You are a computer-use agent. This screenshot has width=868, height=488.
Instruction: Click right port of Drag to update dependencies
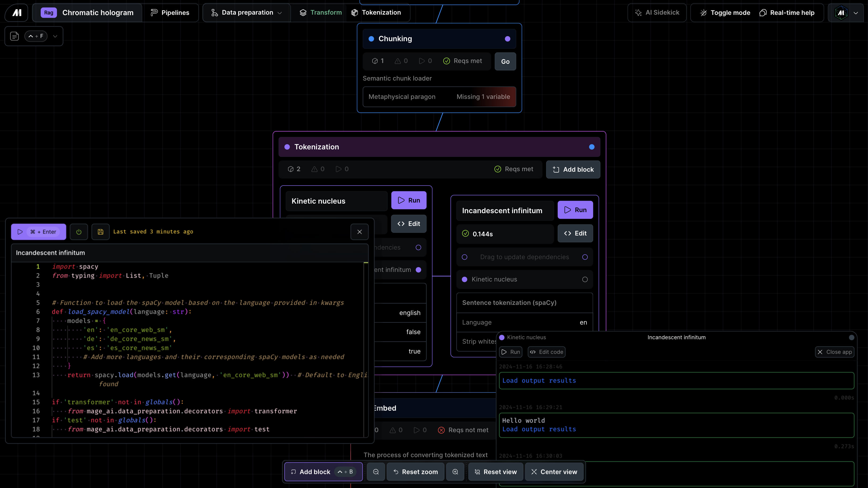pyautogui.click(x=585, y=257)
